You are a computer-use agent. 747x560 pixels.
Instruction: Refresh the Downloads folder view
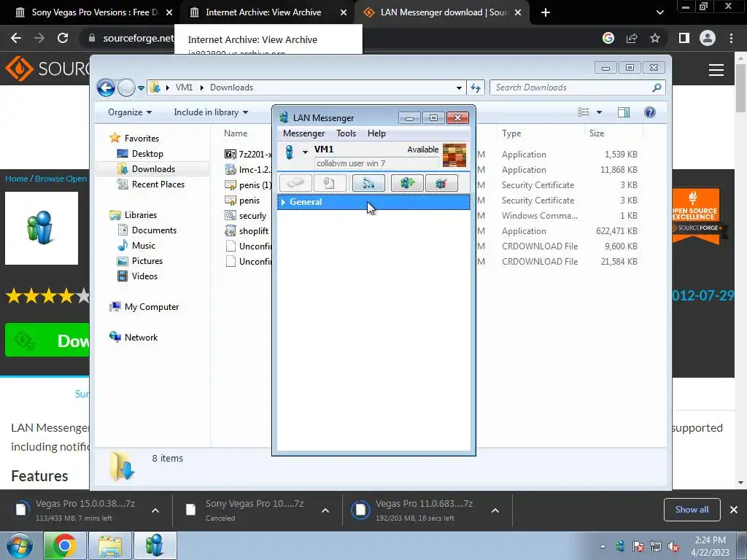[x=476, y=87]
